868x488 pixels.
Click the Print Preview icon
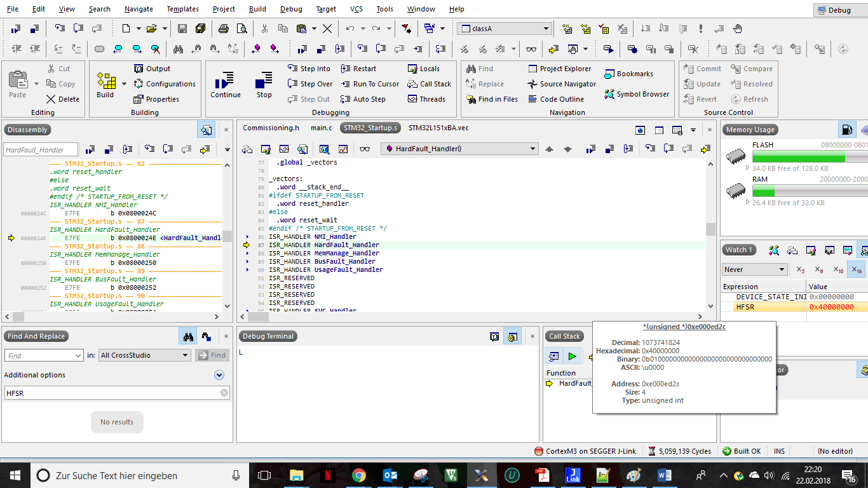coord(241,29)
